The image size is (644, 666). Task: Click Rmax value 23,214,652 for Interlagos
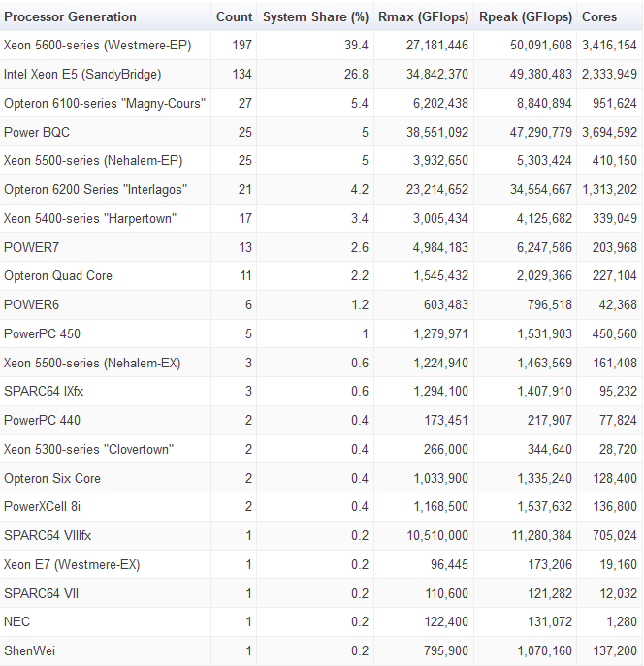point(437,189)
